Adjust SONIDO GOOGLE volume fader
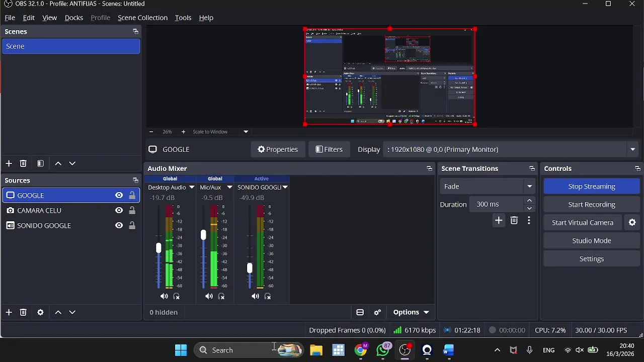Screen dimensions: 644x362 click(250, 268)
